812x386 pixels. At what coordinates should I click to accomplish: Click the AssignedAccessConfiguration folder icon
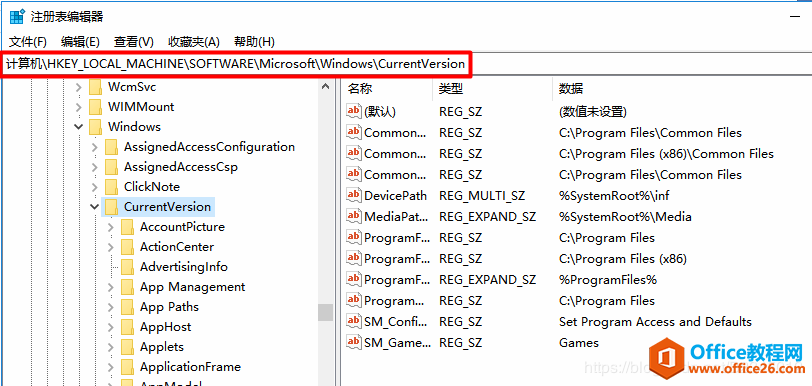[111, 147]
